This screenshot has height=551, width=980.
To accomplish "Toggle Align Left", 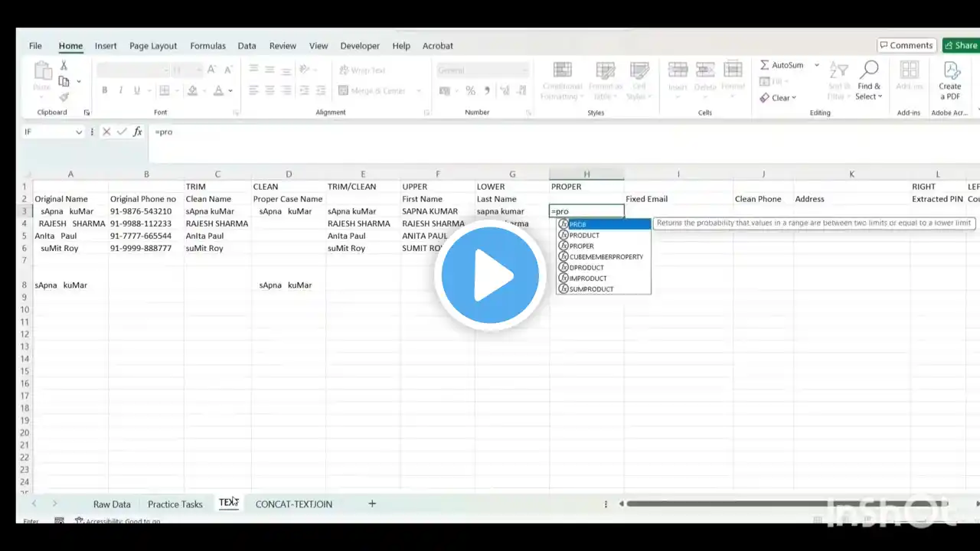I will click(253, 90).
